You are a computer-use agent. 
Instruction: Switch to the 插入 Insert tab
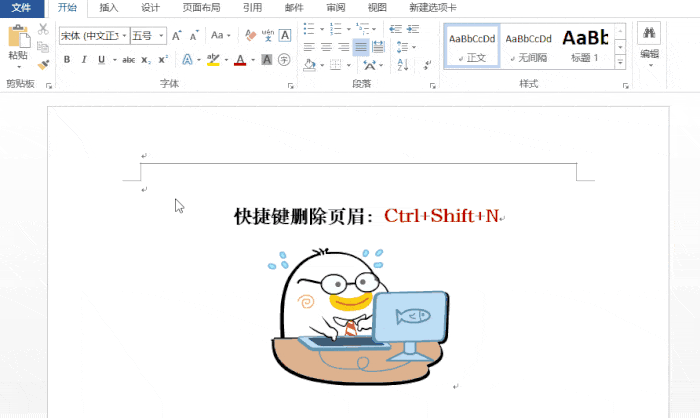108,8
